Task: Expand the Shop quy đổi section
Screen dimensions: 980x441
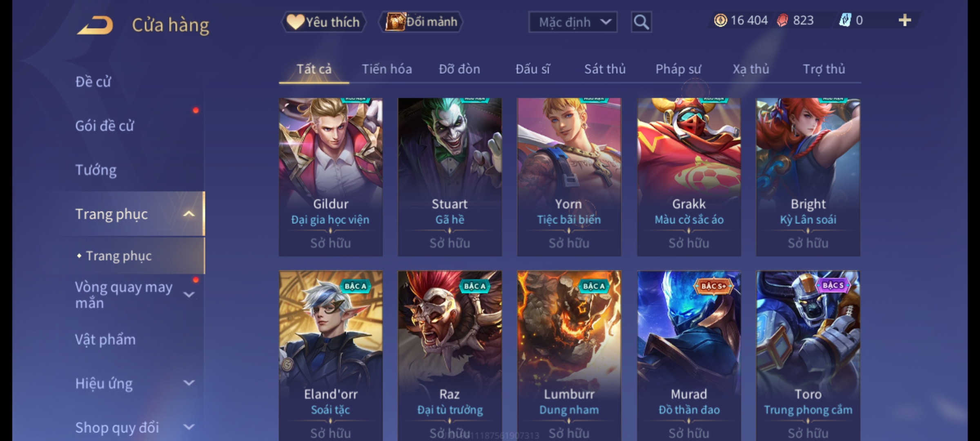Action: point(189,427)
